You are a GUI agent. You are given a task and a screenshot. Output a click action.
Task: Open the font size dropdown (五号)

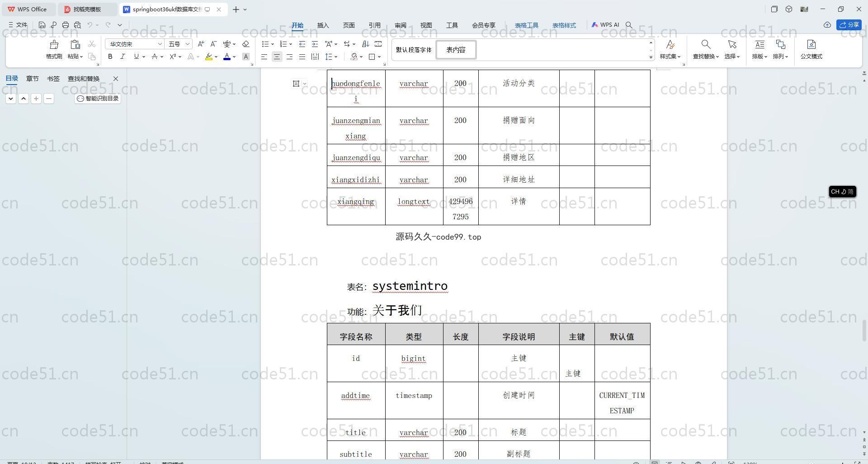(188, 44)
